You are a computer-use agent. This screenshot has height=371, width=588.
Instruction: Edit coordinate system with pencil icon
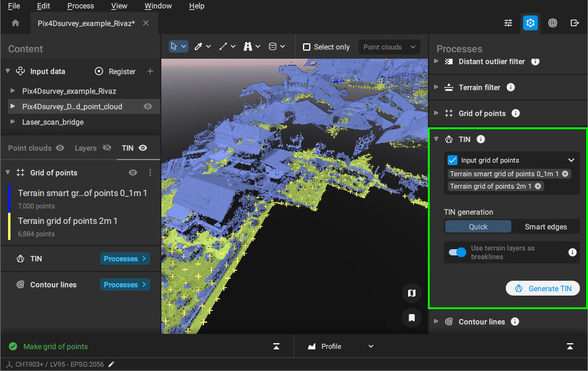(x=111, y=364)
